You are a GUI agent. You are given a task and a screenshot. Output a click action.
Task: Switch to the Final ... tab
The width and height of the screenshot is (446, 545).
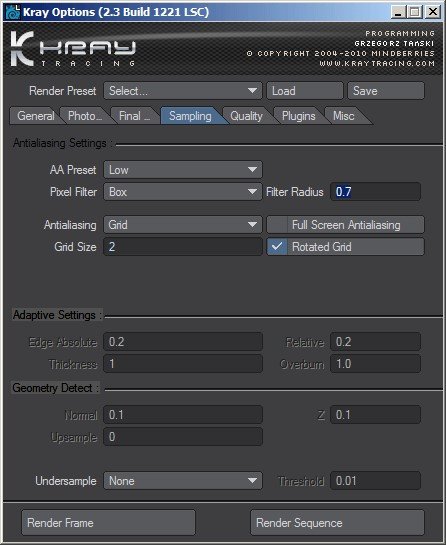point(136,116)
